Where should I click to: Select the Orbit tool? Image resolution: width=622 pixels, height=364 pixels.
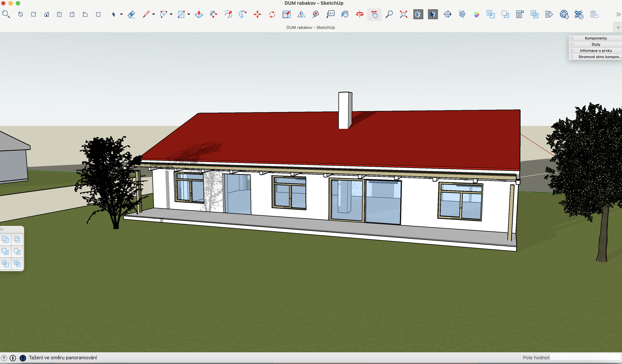[360, 14]
